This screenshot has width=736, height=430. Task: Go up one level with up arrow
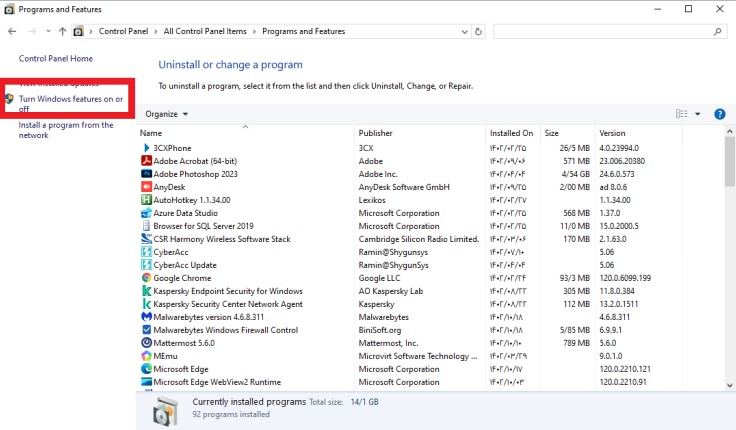pyautogui.click(x=62, y=32)
